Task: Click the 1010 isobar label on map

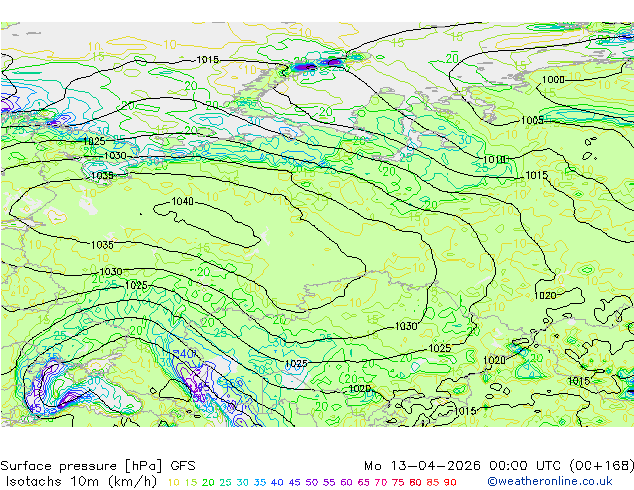Action: click(494, 160)
